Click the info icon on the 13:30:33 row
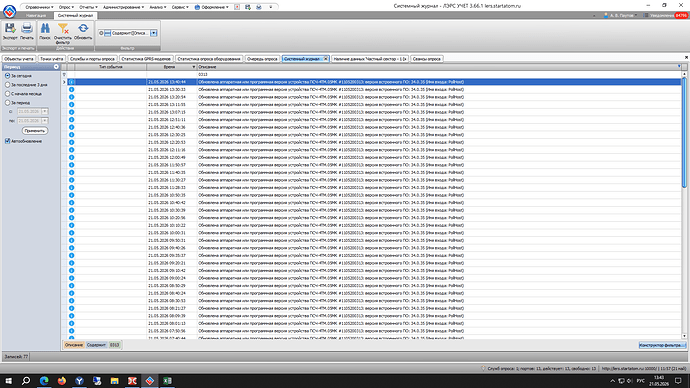The width and height of the screenshot is (690, 388). [71, 89]
